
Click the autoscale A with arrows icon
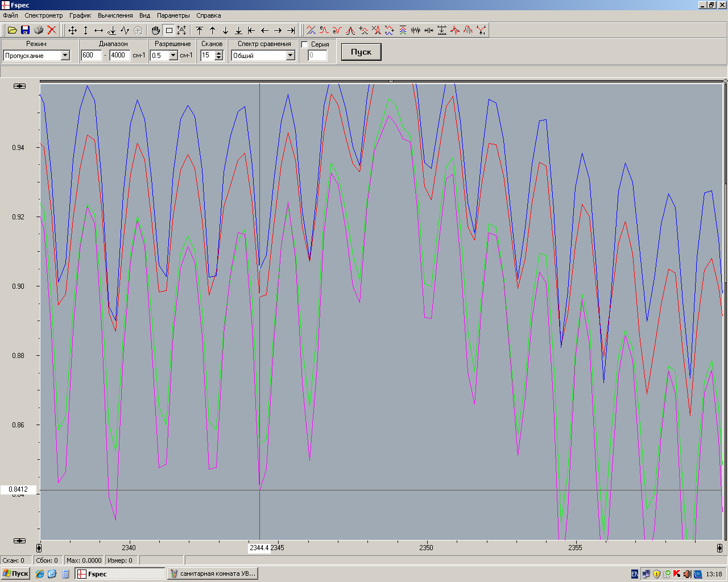tap(181, 30)
